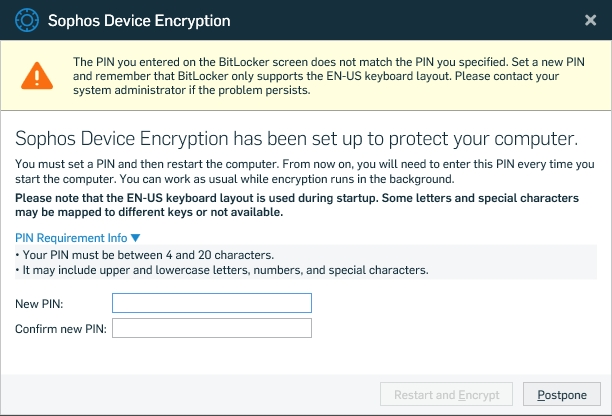
Task: Click the yellow PIN mismatch warning message
Action: tap(320, 76)
